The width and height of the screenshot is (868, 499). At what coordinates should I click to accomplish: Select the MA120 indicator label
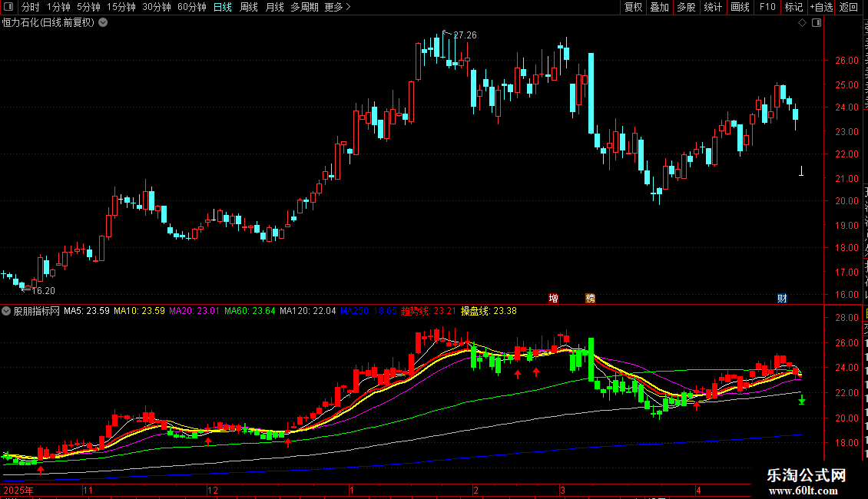point(308,311)
